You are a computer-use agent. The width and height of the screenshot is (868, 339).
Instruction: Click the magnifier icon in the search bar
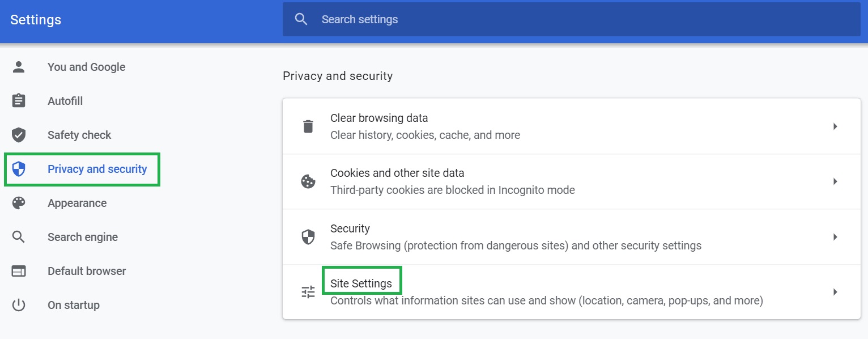point(301,19)
